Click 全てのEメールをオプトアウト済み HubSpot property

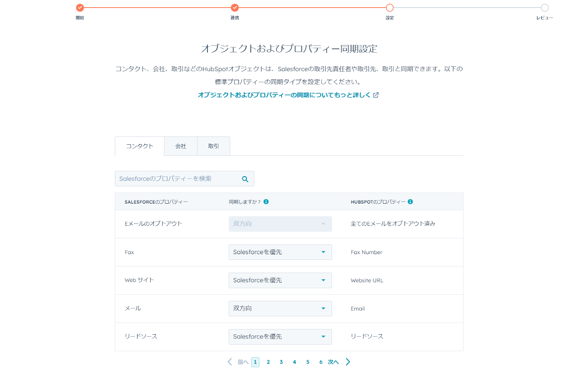click(393, 224)
